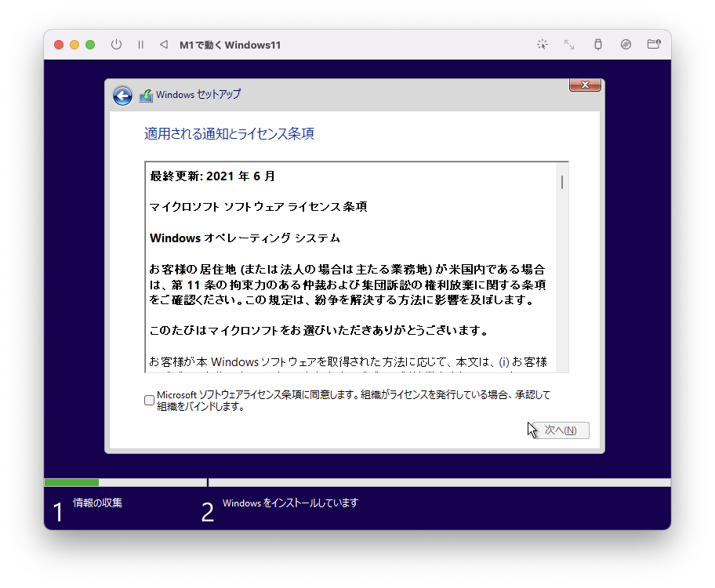The width and height of the screenshot is (715, 588).
Task: Click the yellow minimize window button
Action: click(x=74, y=44)
